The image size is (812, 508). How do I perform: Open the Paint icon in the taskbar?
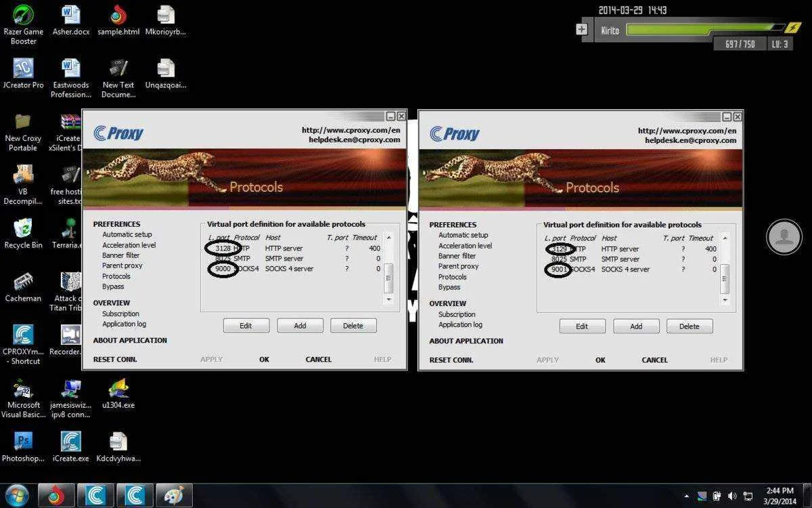pyautogui.click(x=175, y=495)
